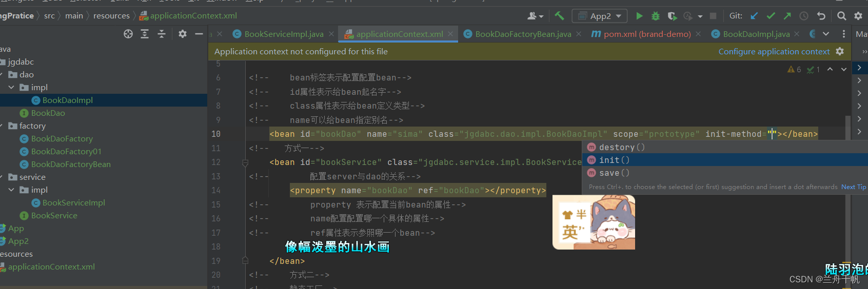Fold closing bean tag at line 19
The width and height of the screenshot is (868, 289).
pyautogui.click(x=245, y=261)
